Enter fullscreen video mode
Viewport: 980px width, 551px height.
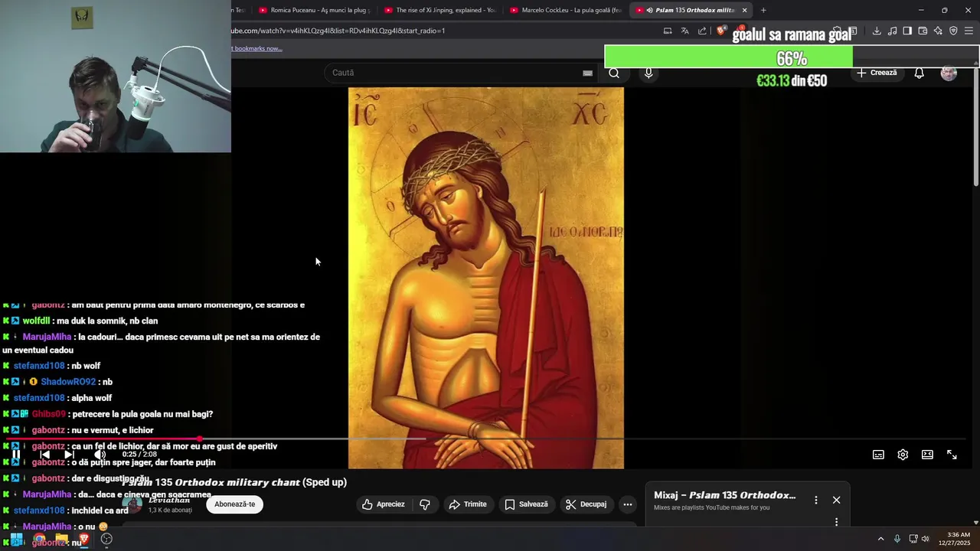(x=952, y=455)
